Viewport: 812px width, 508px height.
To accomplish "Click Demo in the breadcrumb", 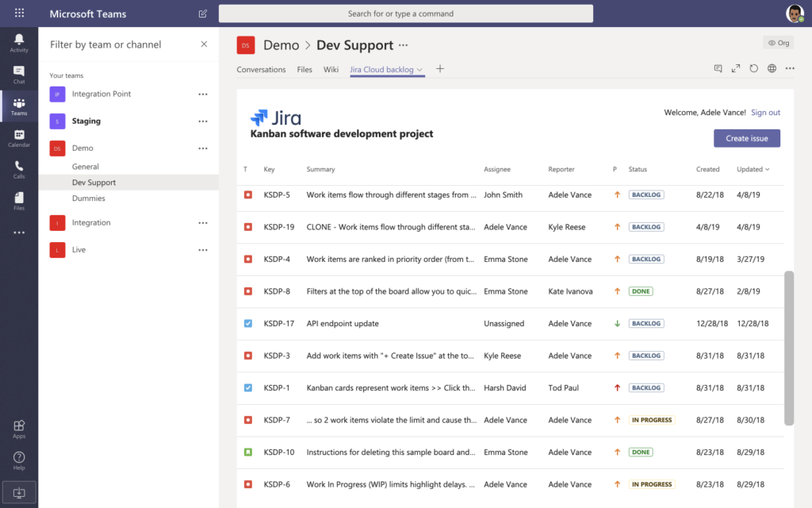I will click(x=282, y=45).
